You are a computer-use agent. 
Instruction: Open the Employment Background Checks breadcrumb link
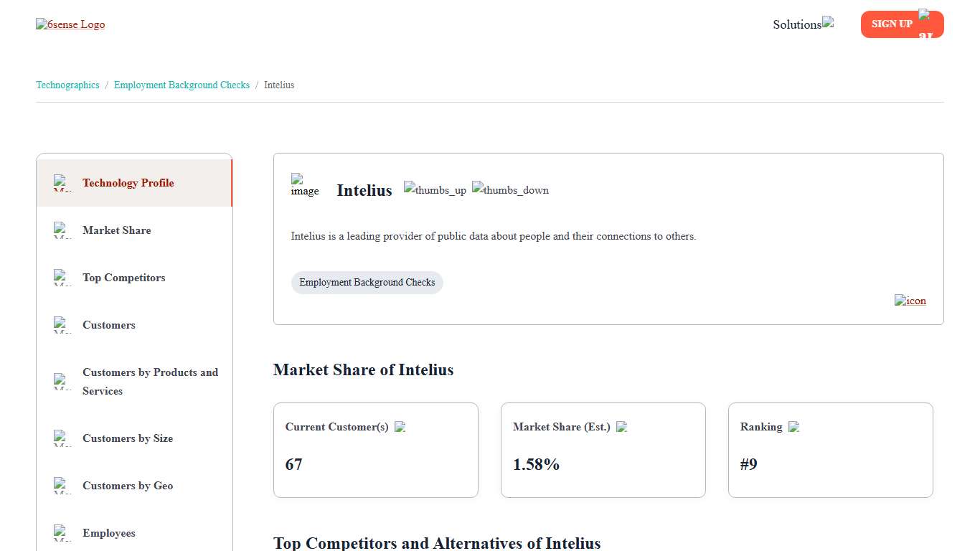pyautogui.click(x=182, y=85)
